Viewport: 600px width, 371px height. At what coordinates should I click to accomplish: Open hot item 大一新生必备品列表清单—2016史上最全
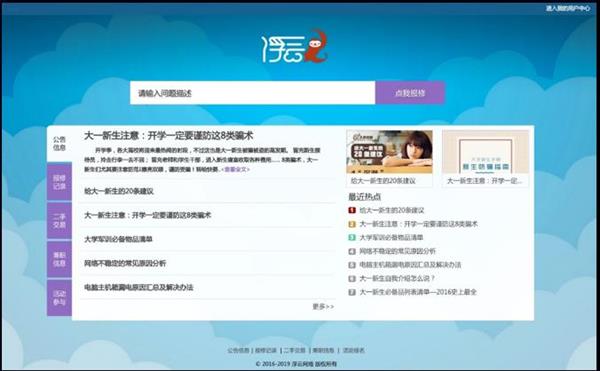pos(418,292)
